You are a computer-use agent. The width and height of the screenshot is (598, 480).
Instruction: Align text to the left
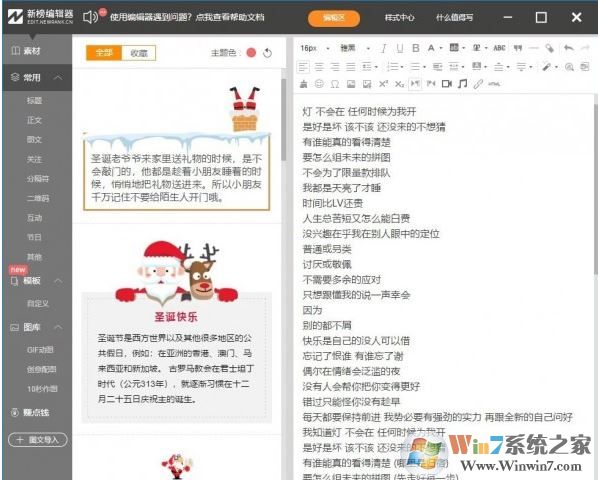[x=303, y=67]
